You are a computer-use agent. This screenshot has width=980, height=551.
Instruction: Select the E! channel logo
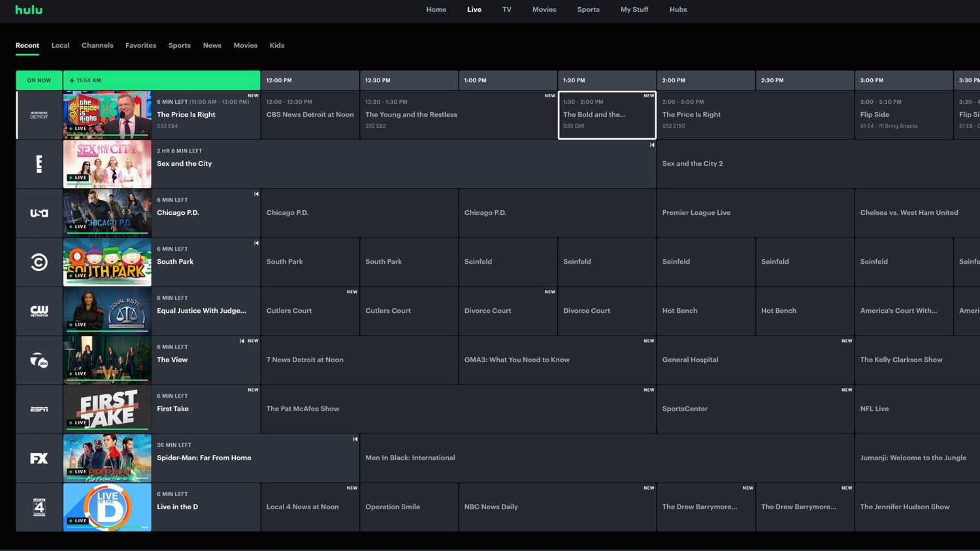click(x=39, y=164)
